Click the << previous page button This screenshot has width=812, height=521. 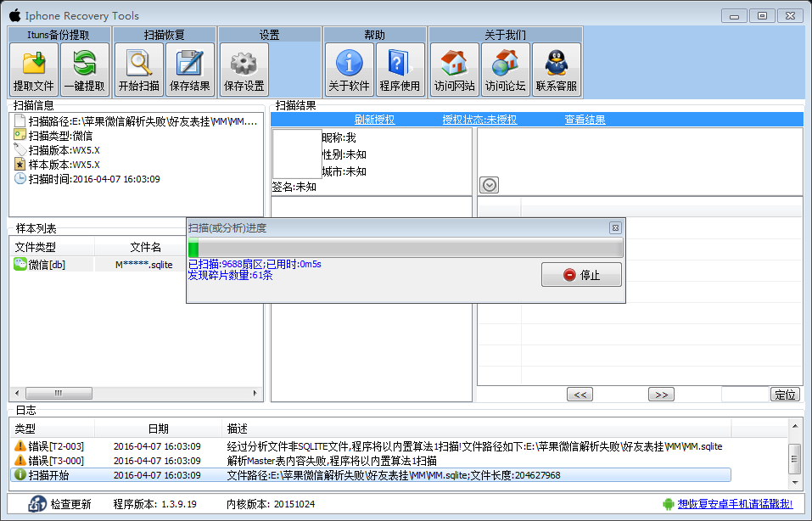580,395
